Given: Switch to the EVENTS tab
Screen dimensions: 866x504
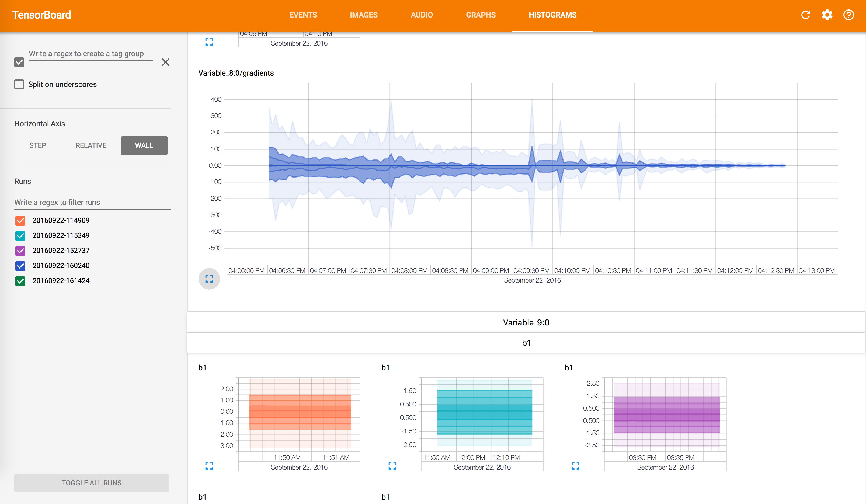Looking at the screenshot, I should 303,15.
